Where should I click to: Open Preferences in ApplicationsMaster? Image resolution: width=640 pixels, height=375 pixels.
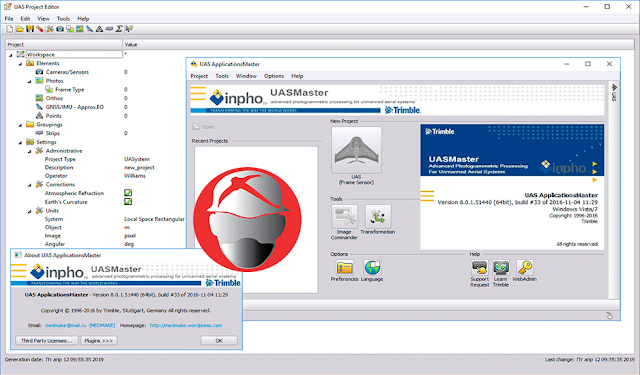[344, 268]
